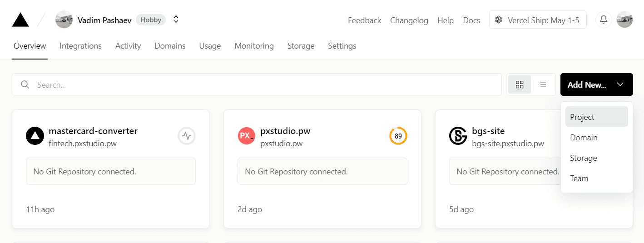This screenshot has height=243, width=644.
Task: Choose Storage from Add New menu
Action: point(596,158)
